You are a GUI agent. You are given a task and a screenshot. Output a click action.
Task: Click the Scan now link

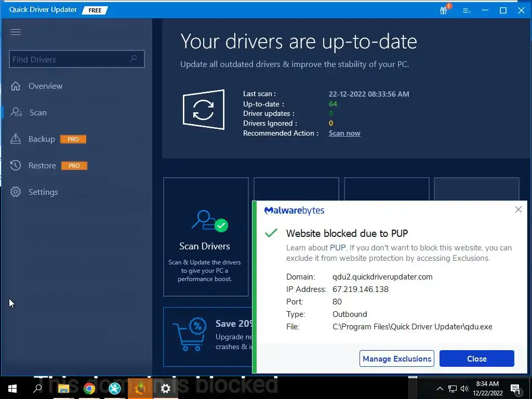tap(344, 134)
